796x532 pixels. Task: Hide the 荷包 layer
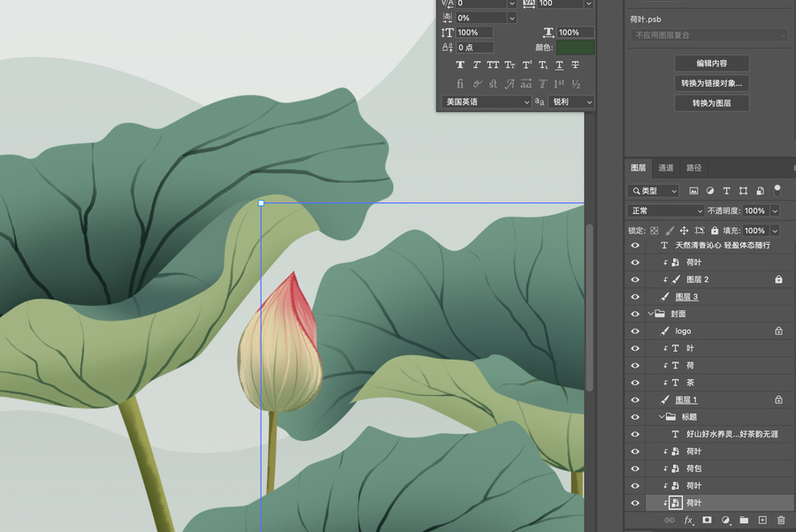635,468
